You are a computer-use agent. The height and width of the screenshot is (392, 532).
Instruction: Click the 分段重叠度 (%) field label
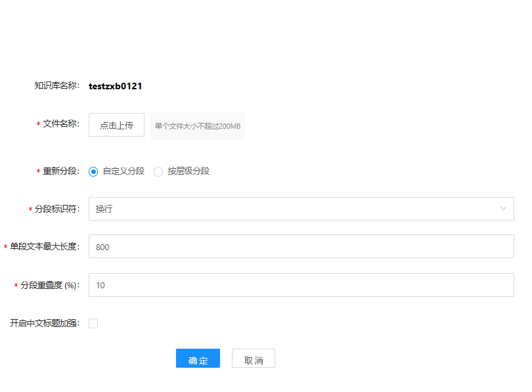point(49,285)
